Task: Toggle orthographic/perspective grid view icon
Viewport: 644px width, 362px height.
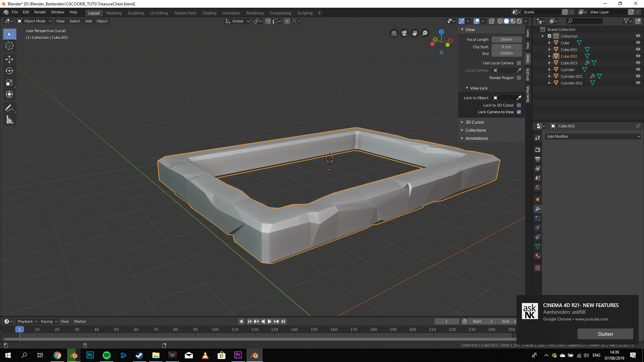Action: pos(394,33)
